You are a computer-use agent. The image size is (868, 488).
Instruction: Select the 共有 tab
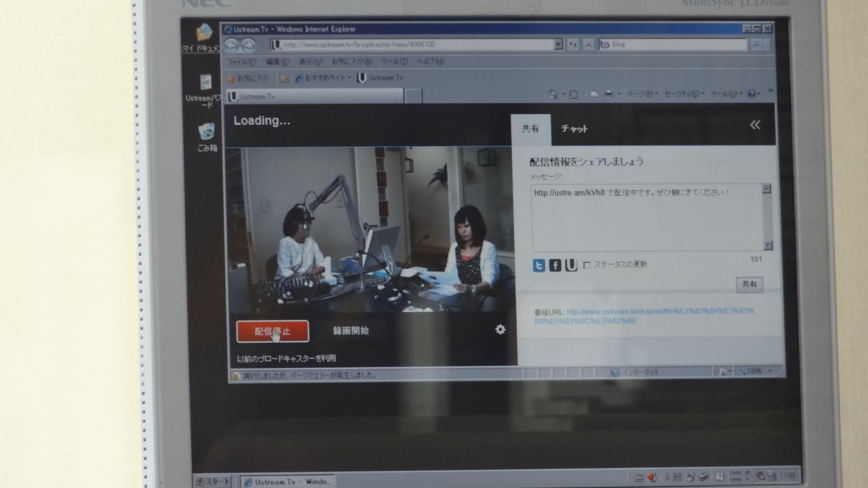point(530,129)
